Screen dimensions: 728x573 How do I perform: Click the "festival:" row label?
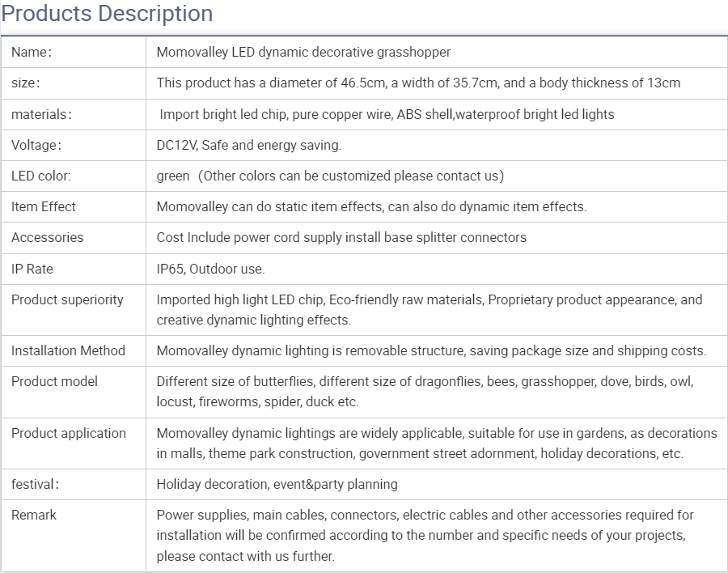point(35,484)
